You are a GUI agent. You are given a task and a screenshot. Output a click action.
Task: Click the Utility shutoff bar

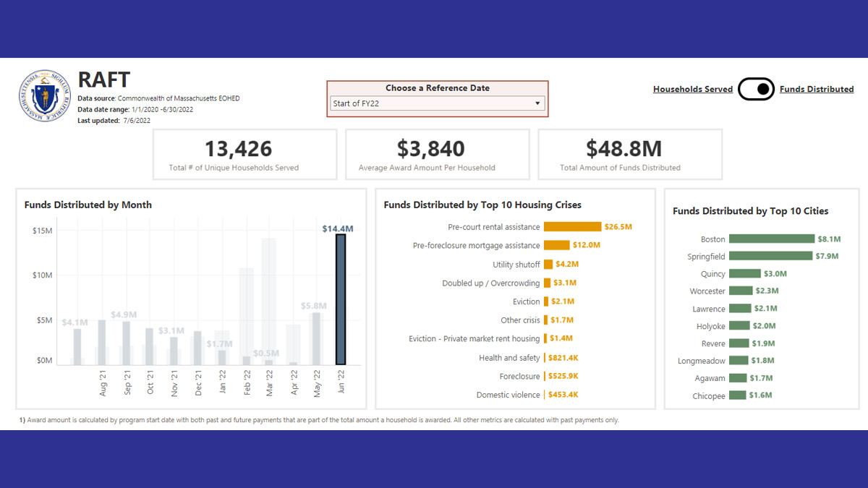(548, 265)
